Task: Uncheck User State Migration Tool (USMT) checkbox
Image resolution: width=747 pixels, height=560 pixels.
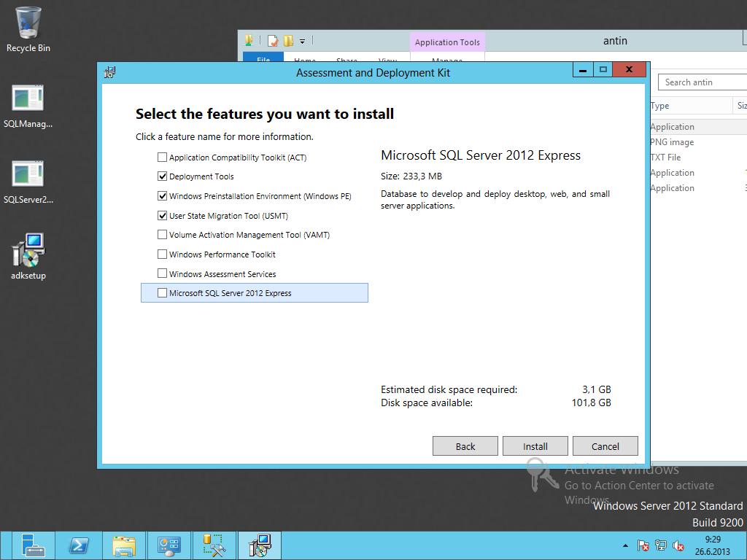Action: (163, 216)
